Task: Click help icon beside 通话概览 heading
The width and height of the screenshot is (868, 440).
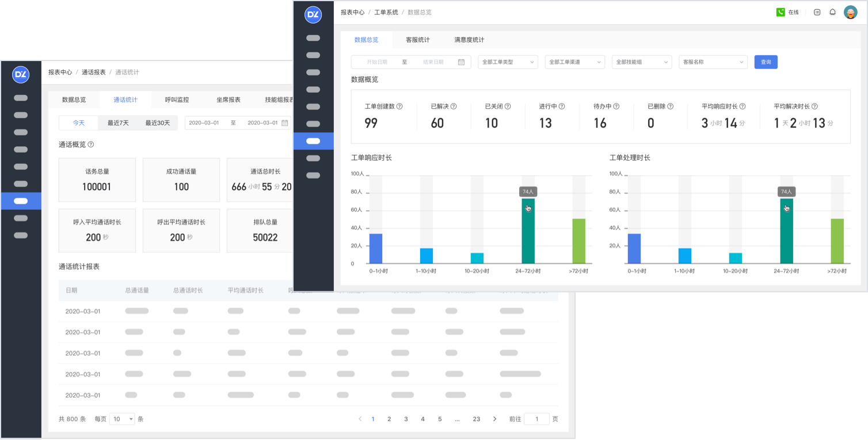Action: pos(90,145)
